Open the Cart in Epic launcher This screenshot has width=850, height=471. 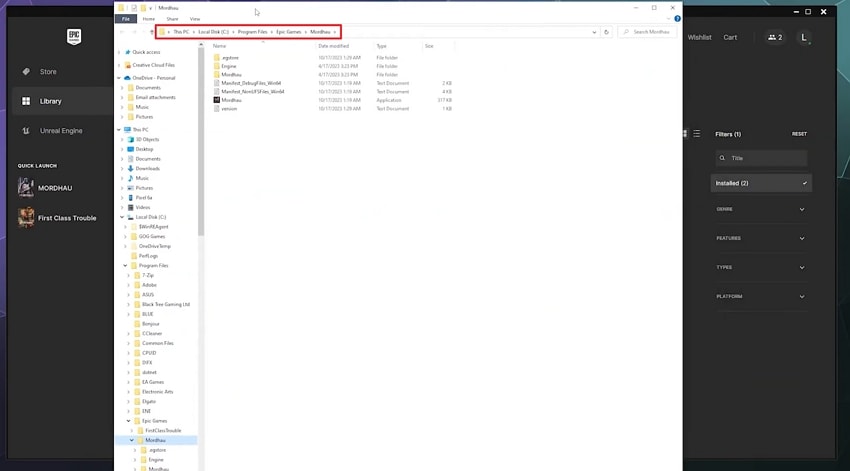[x=730, y=37]
